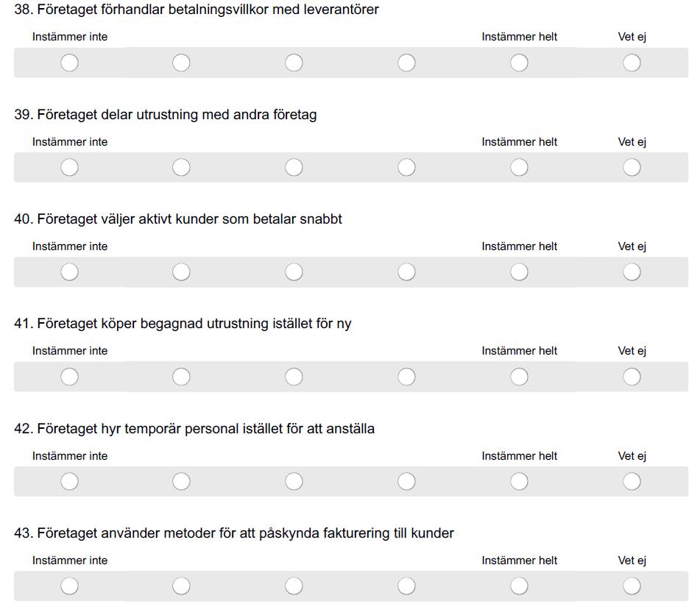The width and height of the screenshot is (700, 612).
Task: Select 'Instämmer inte' for question 41
Action: click(70, 377)
